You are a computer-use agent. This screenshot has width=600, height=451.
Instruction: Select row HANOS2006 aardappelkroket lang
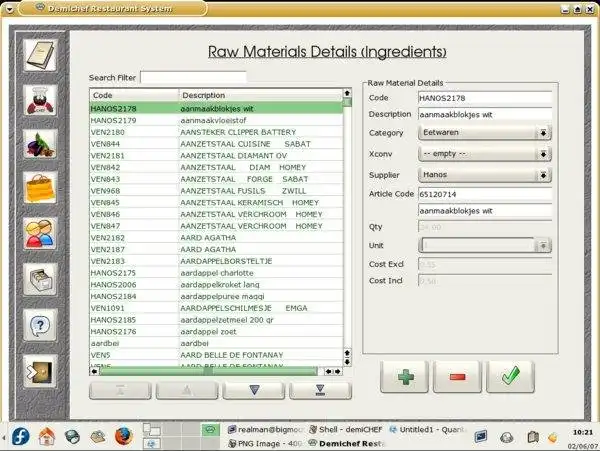pyautogui.click(x=216, y=285)
